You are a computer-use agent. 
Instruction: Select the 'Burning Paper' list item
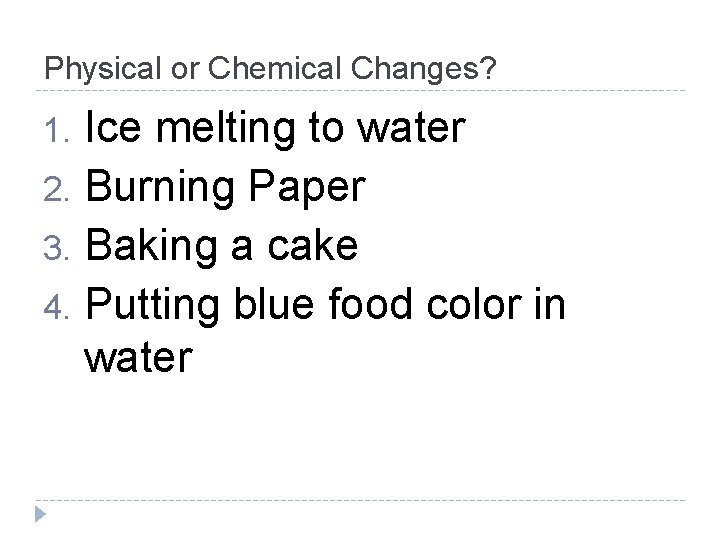[225, 187]
